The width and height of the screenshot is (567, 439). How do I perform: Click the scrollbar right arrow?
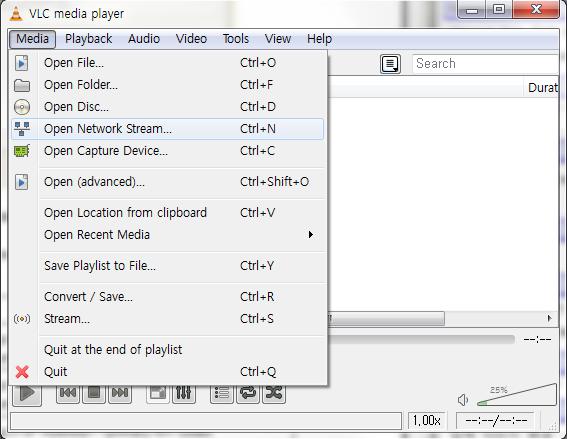click(x=550, y=319)
